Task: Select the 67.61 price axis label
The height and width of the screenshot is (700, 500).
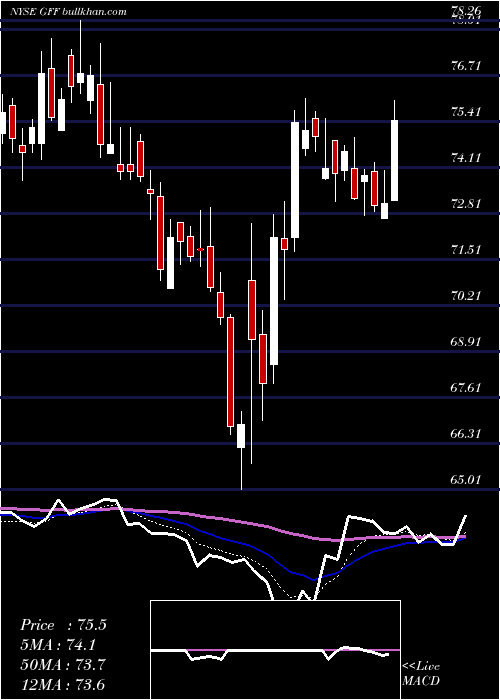Action: (466, 388)
